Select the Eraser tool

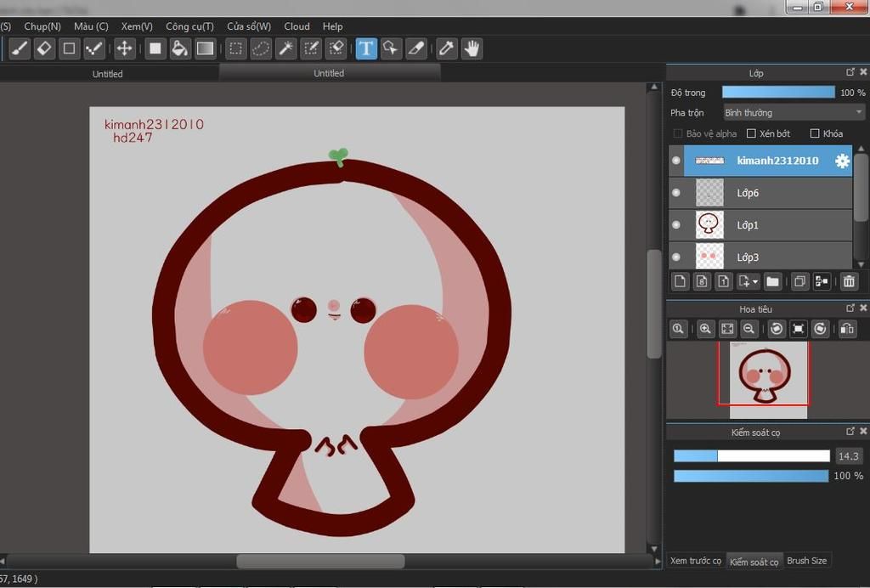(x=44, y=48)
